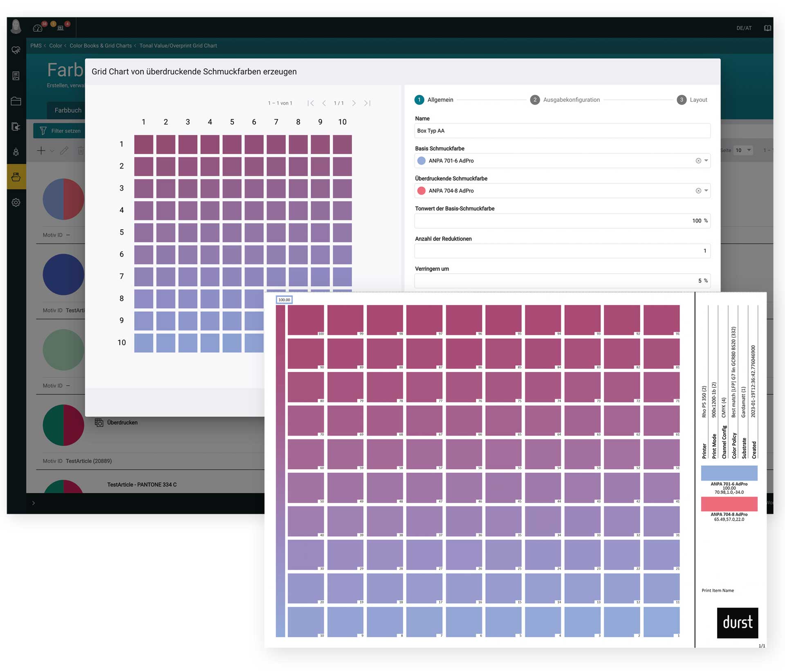
Task: Click the Verringern um percent field
Action: (x=562, y=281)
